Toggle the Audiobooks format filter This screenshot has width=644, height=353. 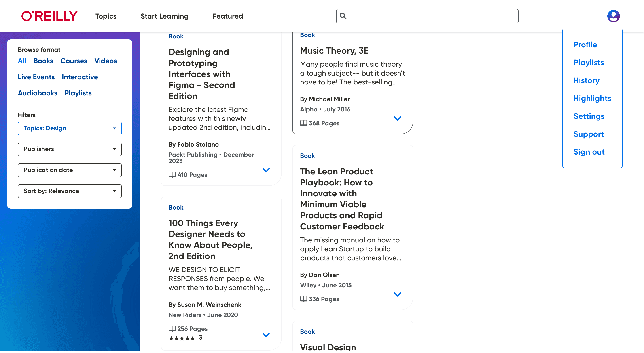point(37,93)
